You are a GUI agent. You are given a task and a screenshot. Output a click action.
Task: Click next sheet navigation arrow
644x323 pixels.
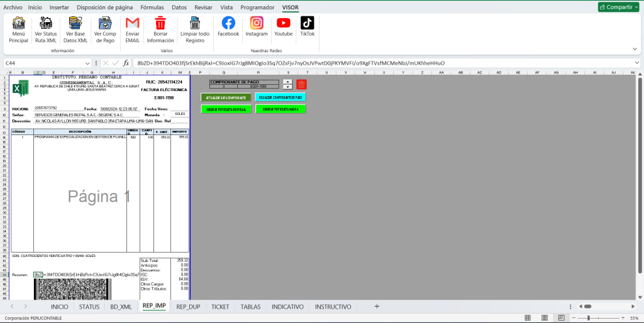click(25, 307)
